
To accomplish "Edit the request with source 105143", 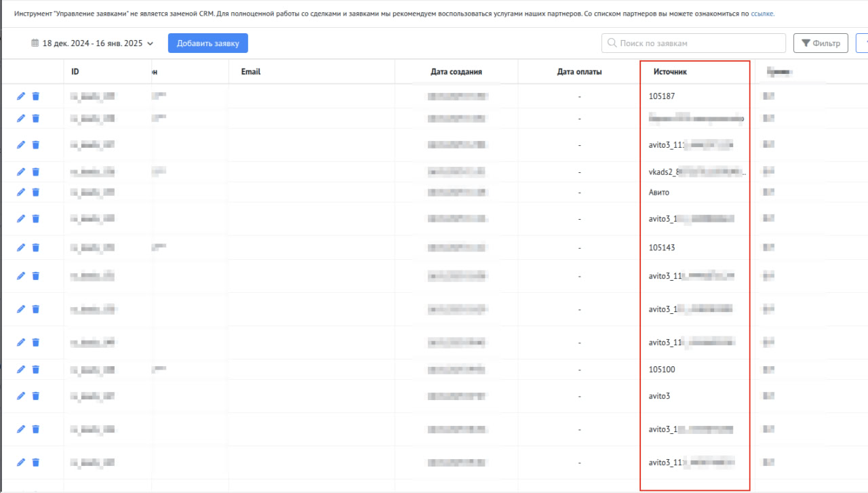I will pos(21,248).
